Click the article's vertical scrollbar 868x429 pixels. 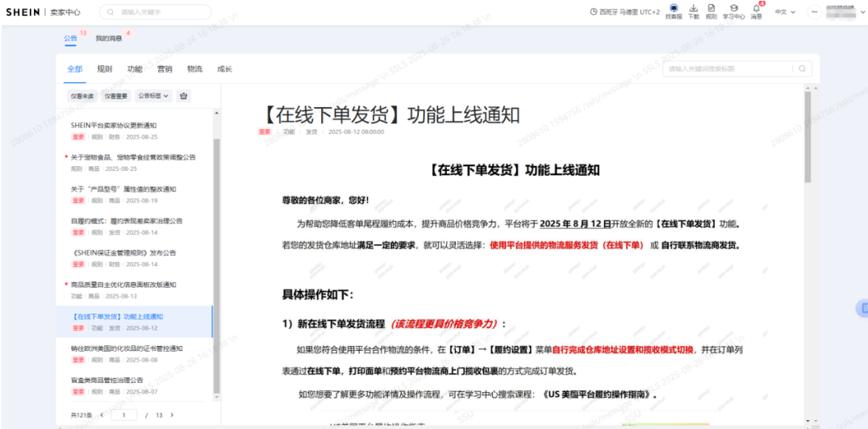point(807,137)
